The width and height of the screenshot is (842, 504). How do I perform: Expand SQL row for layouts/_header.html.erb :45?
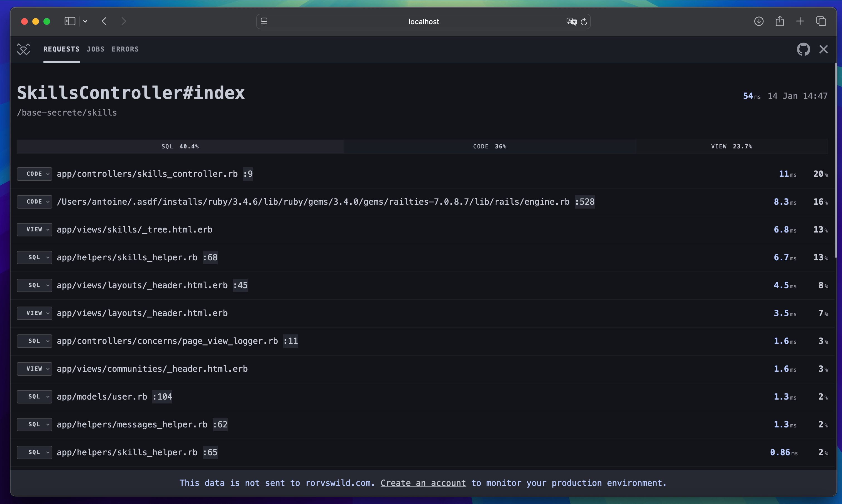[34, 285]
